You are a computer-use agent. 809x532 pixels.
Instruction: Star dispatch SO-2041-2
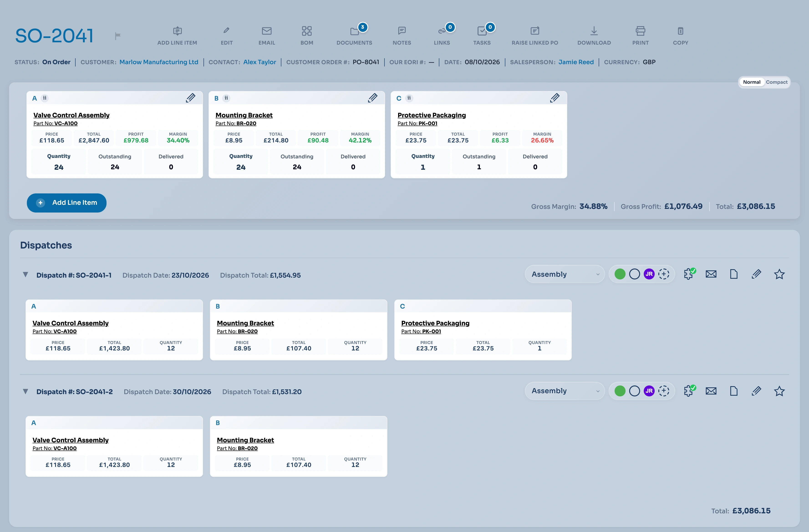pyautogui.click(x=779, y=391)
